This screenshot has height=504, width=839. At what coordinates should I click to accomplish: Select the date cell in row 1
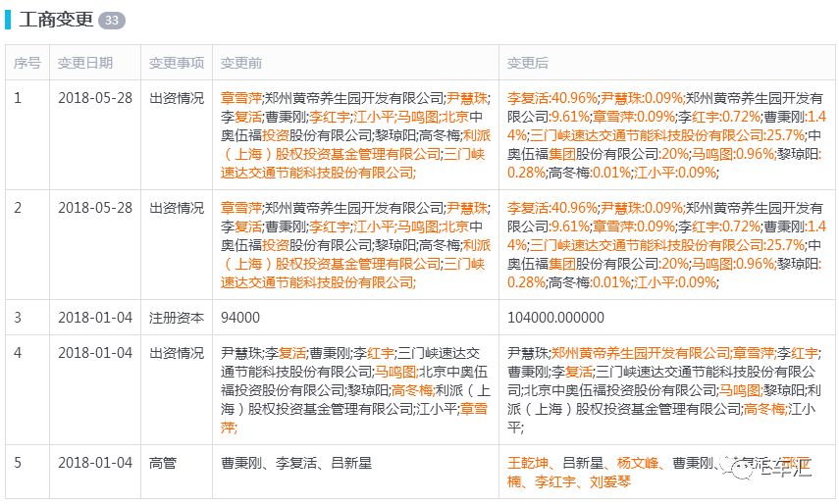(x=95, y=98)
